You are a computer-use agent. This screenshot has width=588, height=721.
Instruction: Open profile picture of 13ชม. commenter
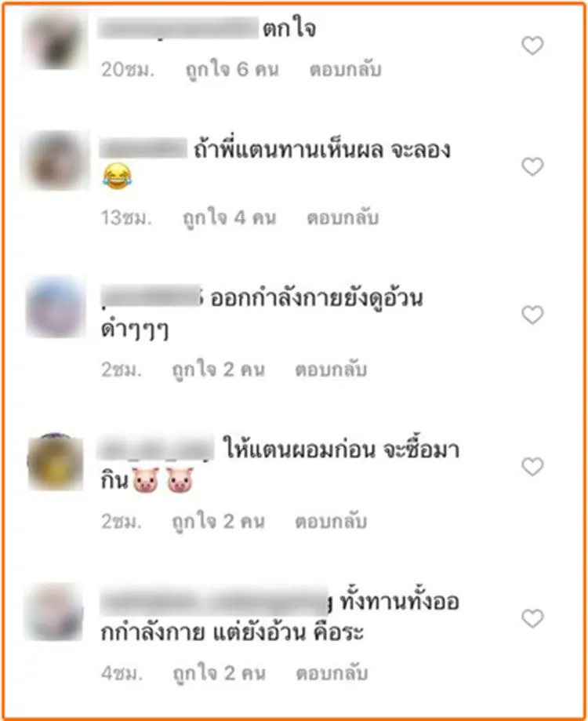[56, 161]
